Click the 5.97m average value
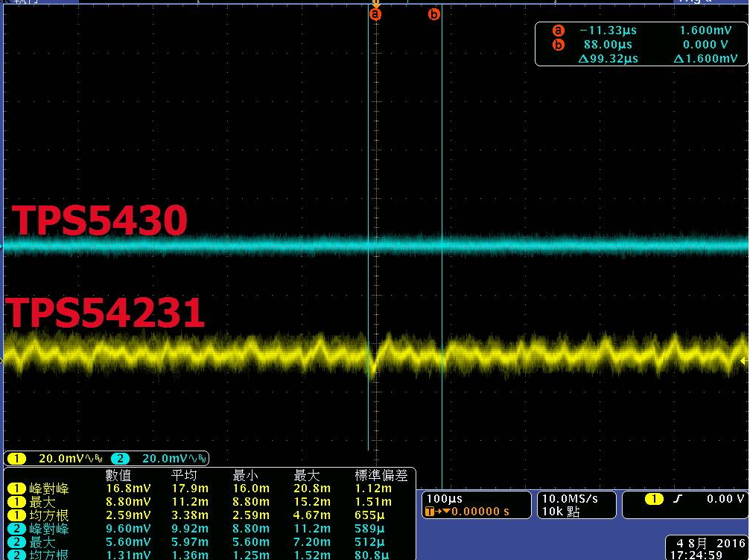Viewport: 750px width, 560px height. point(190,542)
